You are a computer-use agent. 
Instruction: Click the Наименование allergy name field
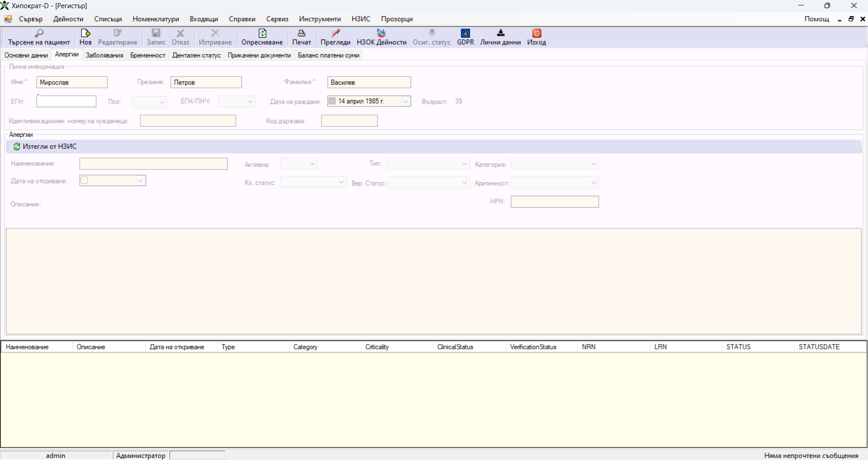pos(153,164)
